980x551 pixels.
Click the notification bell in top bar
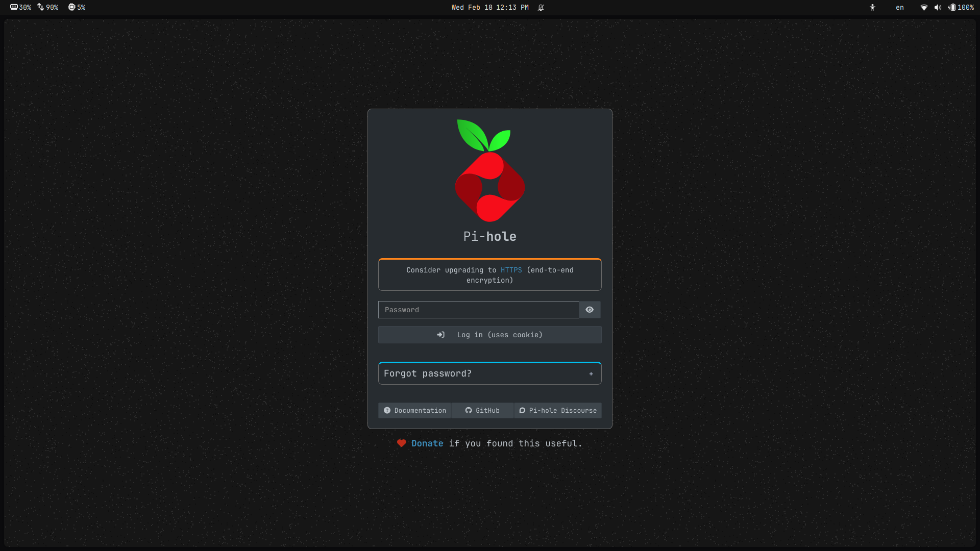click(x=541, y=8)
